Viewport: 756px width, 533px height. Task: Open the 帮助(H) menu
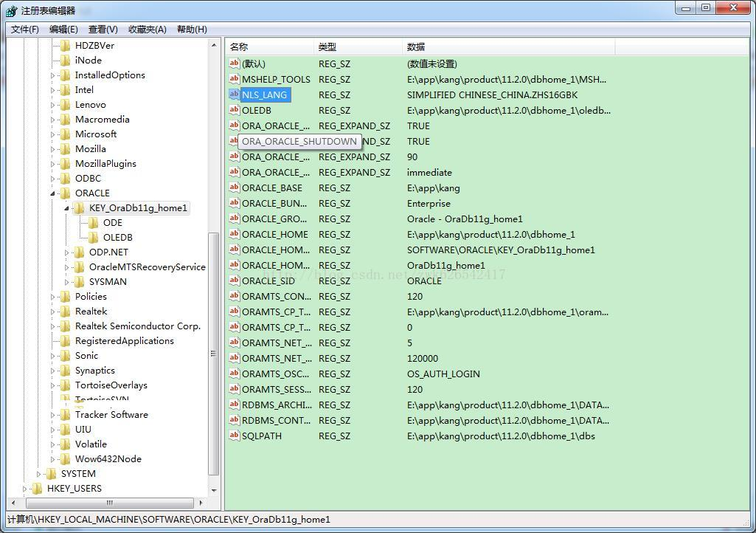pyautogui.click(x=192, y=30)
